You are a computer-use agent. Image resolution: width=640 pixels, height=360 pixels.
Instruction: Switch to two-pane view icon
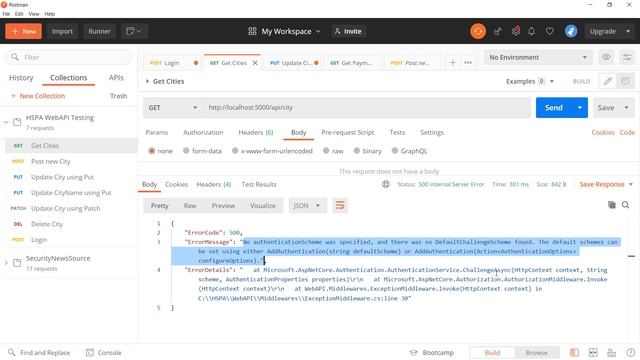(593, 352)
